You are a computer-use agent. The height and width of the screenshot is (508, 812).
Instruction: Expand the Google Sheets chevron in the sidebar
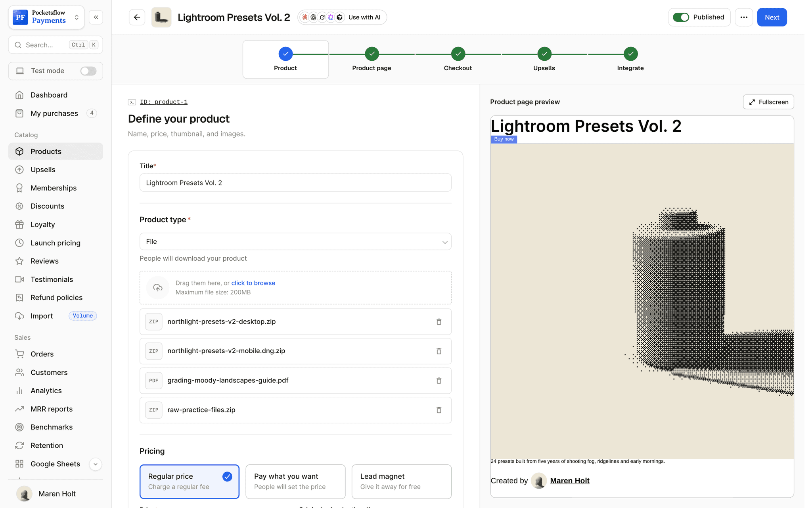click(x=96, y=464)
